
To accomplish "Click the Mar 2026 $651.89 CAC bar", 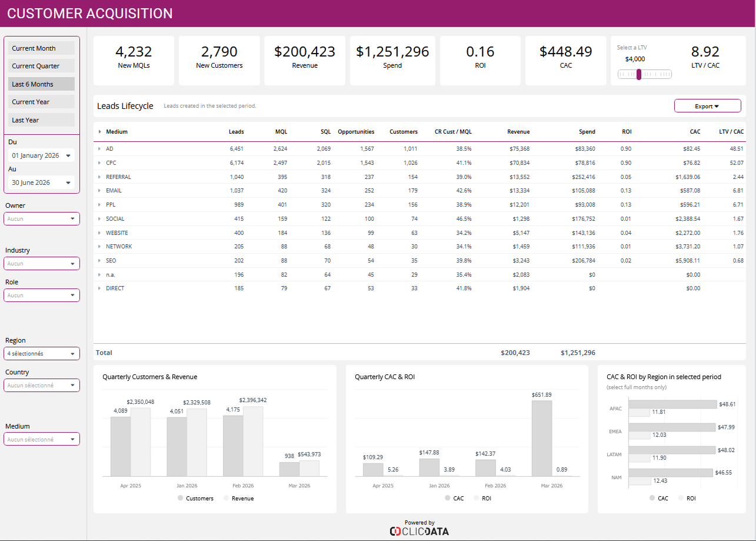I will pos(542,438).
